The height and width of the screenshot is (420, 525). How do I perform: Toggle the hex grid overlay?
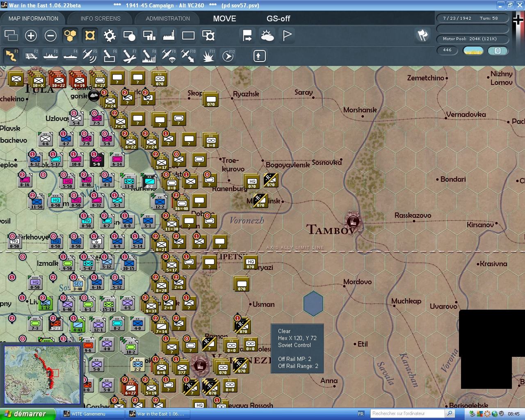point(70,36)
